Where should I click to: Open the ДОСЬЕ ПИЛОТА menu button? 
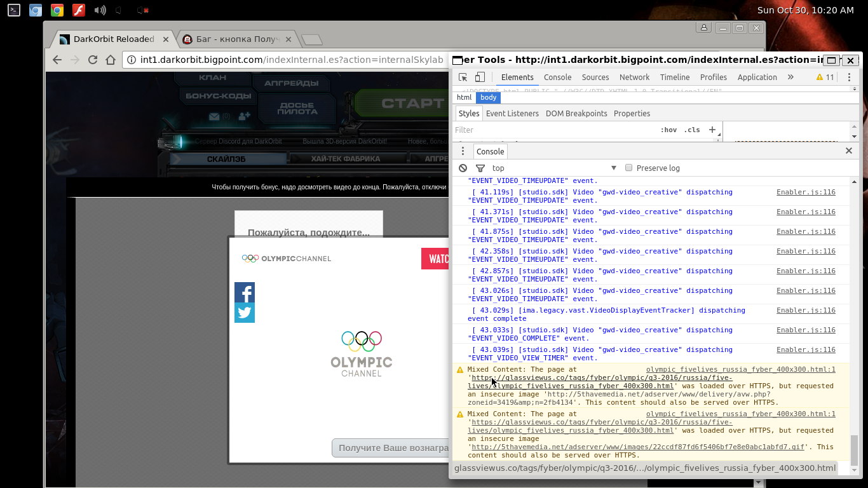pos(296,108)
